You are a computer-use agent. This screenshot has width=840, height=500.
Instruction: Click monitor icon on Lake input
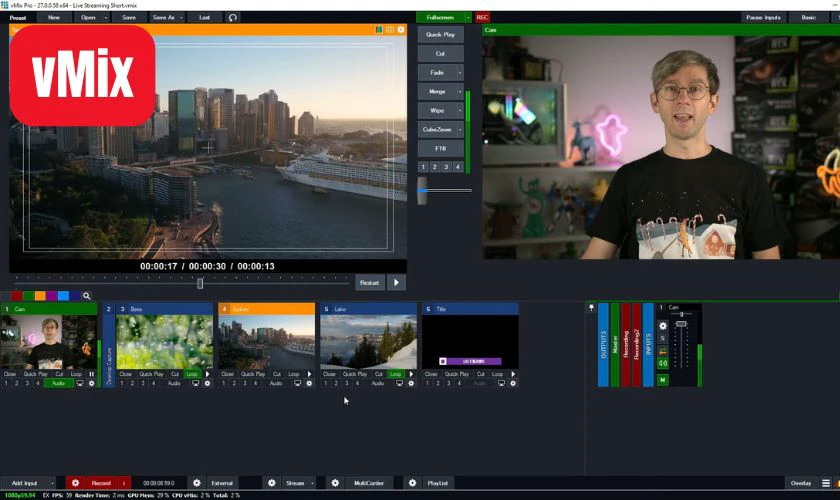399,383
